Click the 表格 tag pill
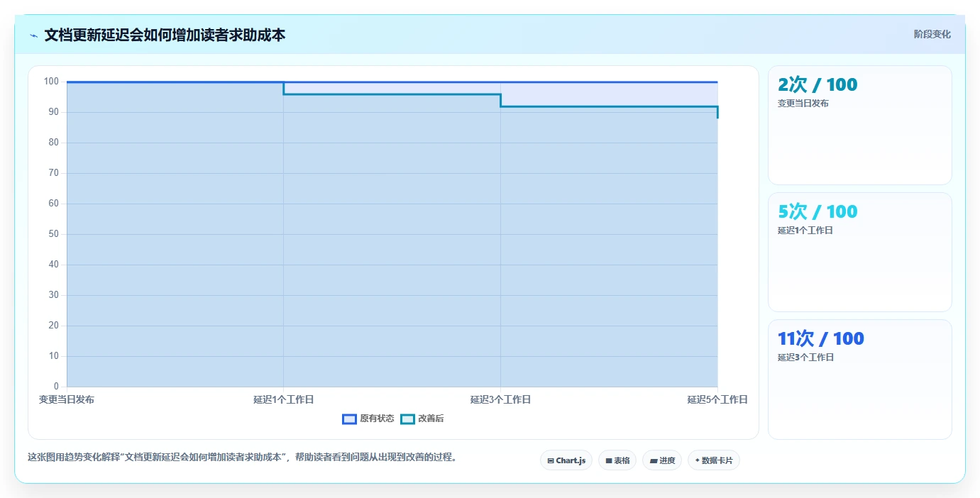The height and width of the screenshot is (498, 980). click(617, 460)
